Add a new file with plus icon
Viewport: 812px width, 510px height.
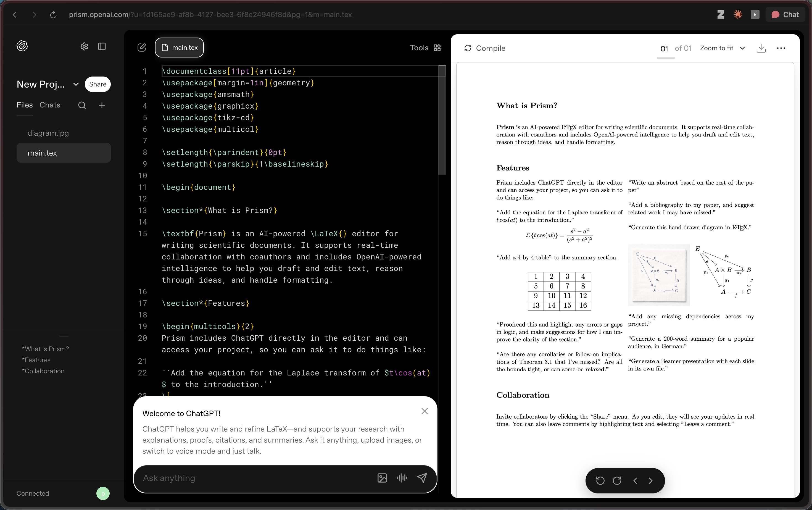tap(102, 105)
